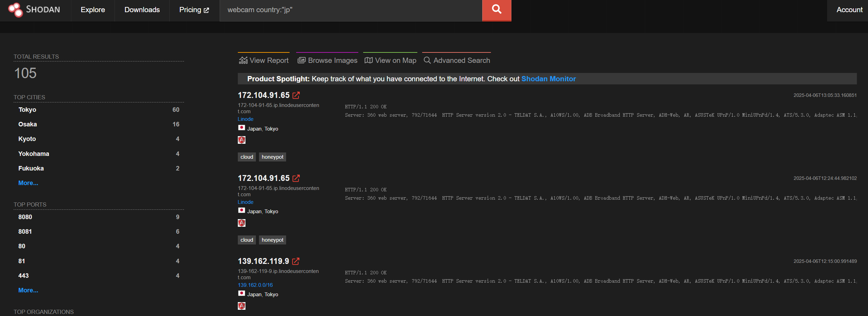The image size is (868, 316).
Task: Click Pricing external link icon
Action: click(x=206, y=10)
